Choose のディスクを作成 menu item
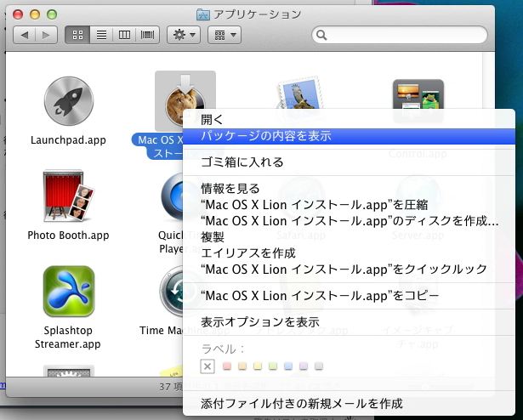523x420 pixels. coord(349,221)
